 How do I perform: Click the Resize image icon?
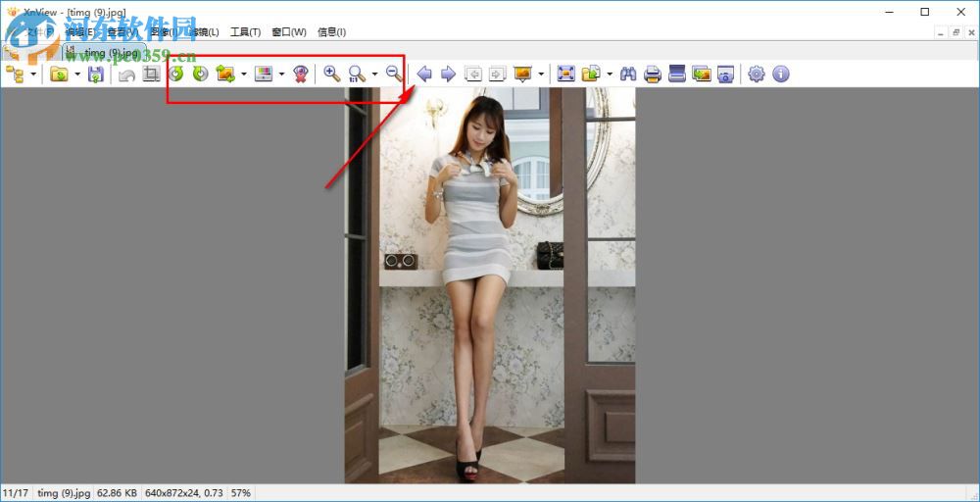225,75
